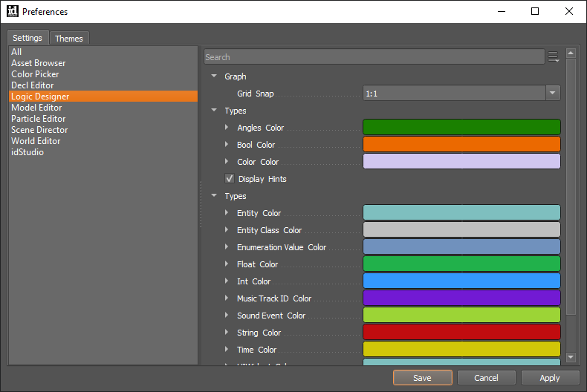Click the Float Color label

pos(257,264)
